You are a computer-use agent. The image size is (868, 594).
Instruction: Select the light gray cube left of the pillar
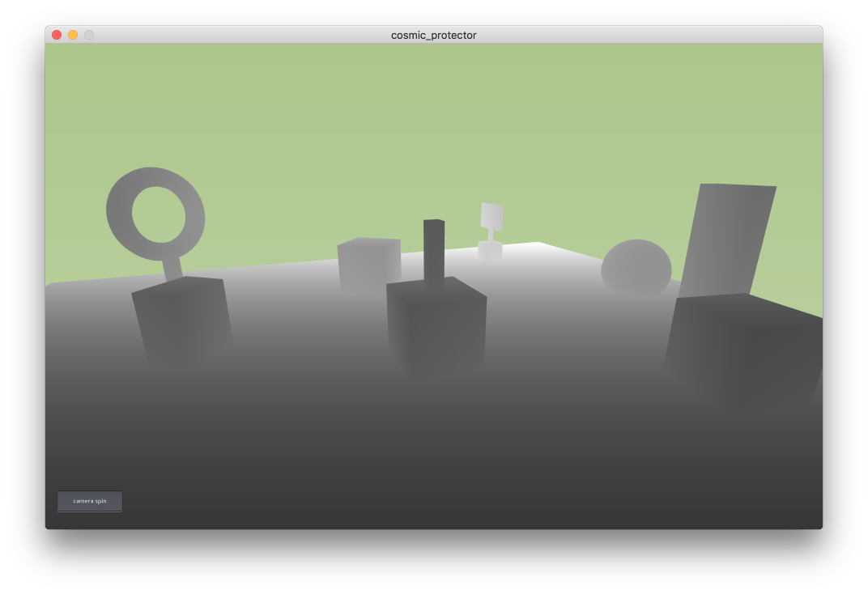(x=368, y=263)
